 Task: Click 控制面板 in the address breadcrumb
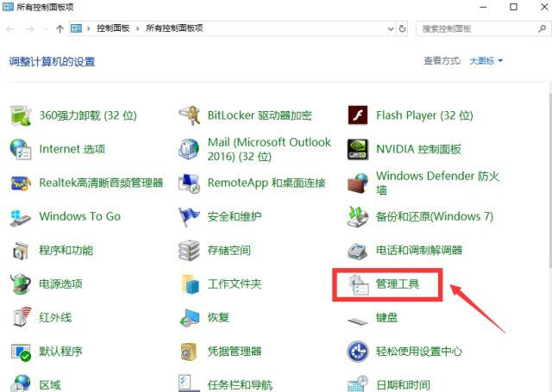point(113,28)
